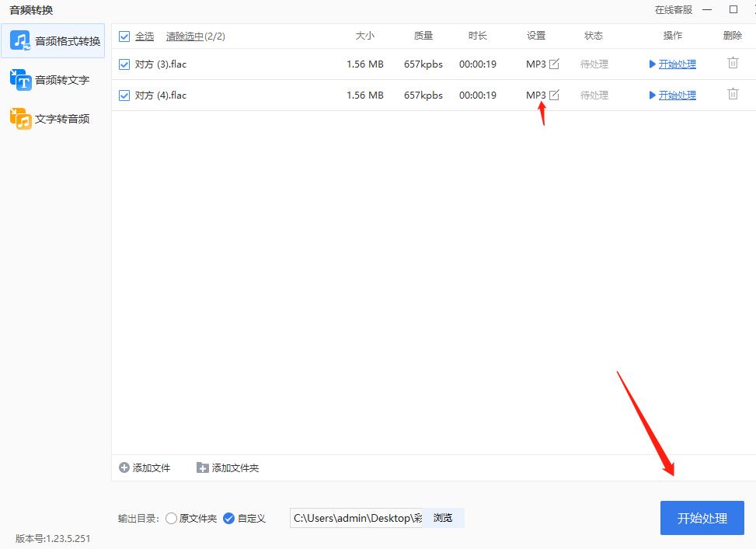Select the 原文件夹 output option
This screenshot has height=549, width=756.
pyautogui.click(x=171, y=518)
